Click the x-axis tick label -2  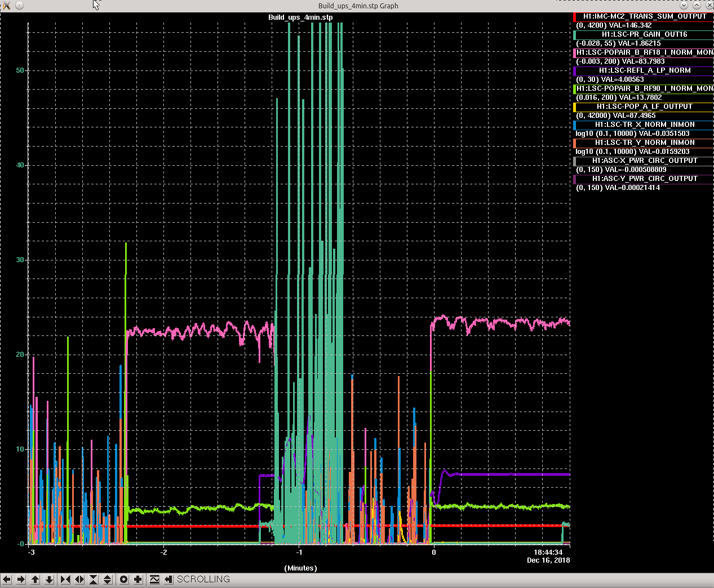point(163,552)
